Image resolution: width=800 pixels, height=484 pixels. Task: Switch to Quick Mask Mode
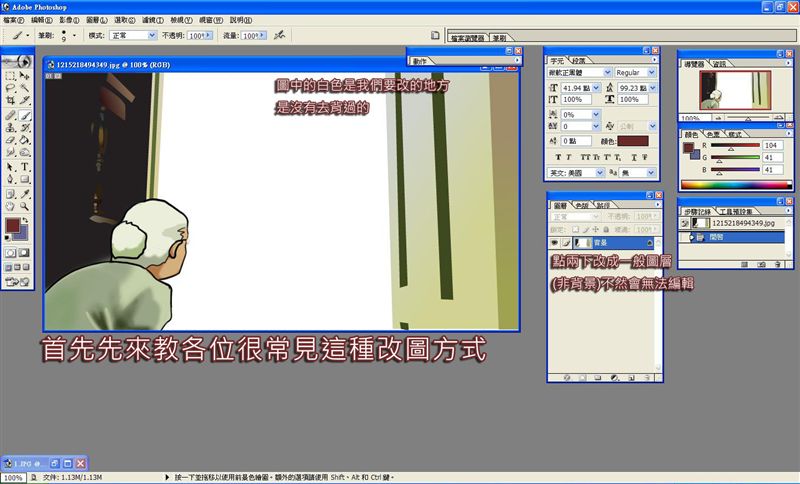[24, 253]
